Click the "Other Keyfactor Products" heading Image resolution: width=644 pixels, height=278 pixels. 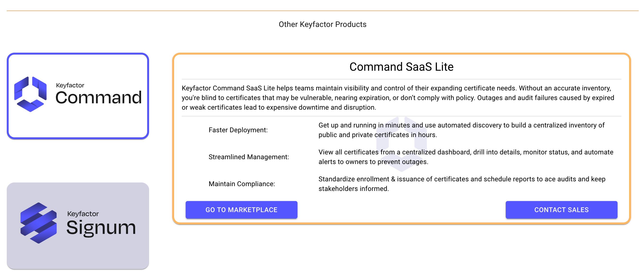tap(322, 24)
